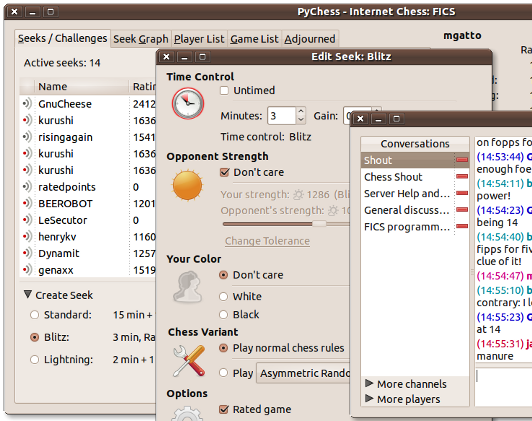Select White as your color

(223, 296)
